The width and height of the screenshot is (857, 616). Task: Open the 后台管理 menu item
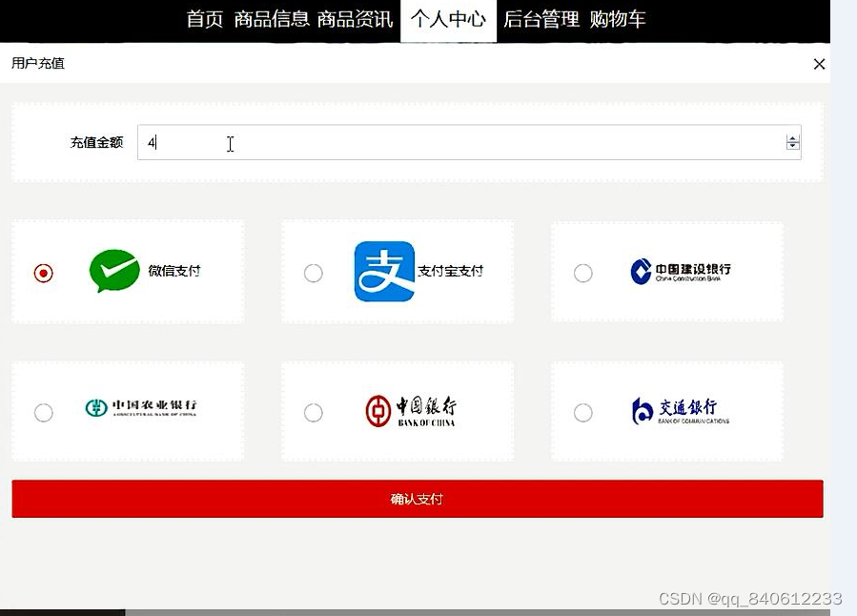pos(541,19)
